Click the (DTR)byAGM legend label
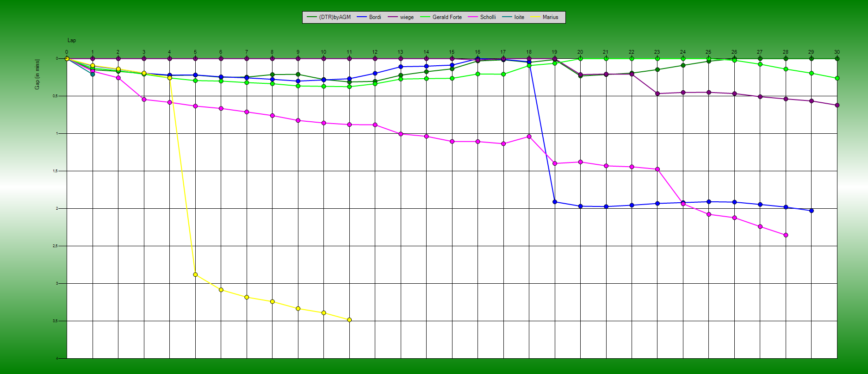 (x=335, y=17)
